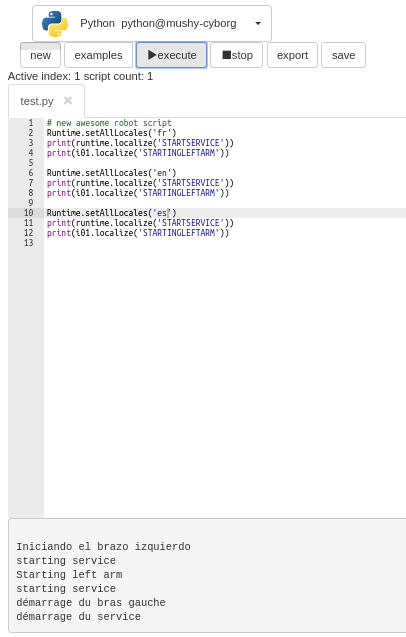406x637 pixels.
Task: Click in the empty line 13 of editor
Action: click(x=224, y=243)
